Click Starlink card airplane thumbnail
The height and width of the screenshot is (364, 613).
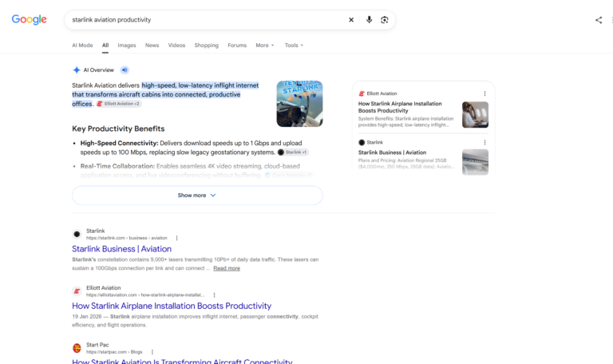coord(475,162)
